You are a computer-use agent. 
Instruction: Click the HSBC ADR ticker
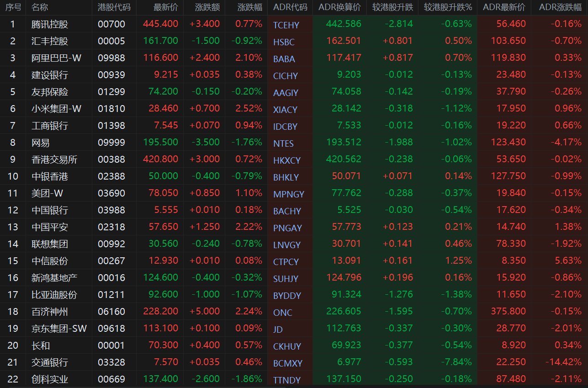click(284, 42)
